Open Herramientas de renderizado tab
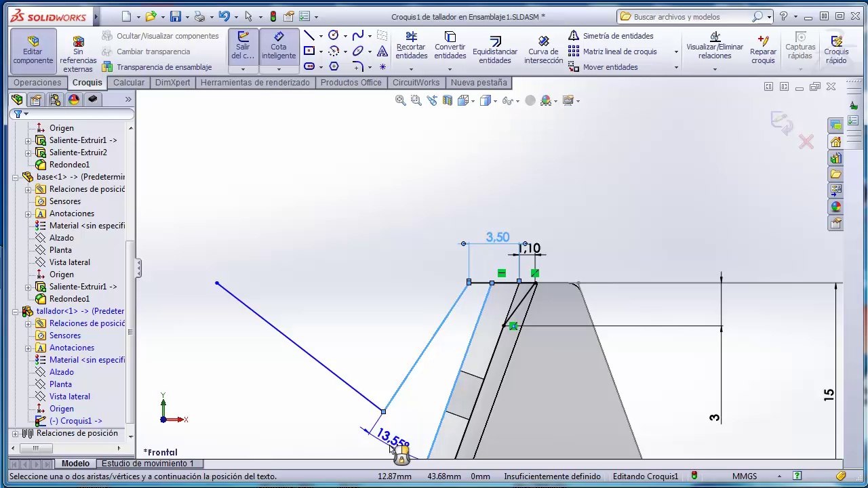 click(255, 83)
